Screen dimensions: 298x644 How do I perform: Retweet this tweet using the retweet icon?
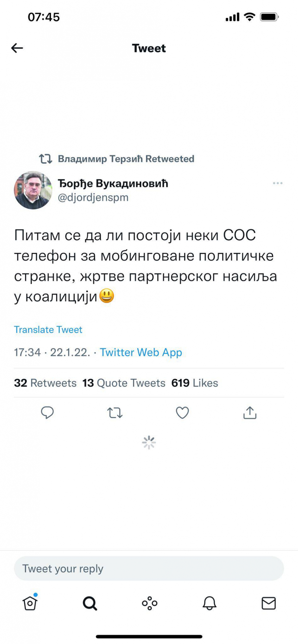(x=115, y=413)
